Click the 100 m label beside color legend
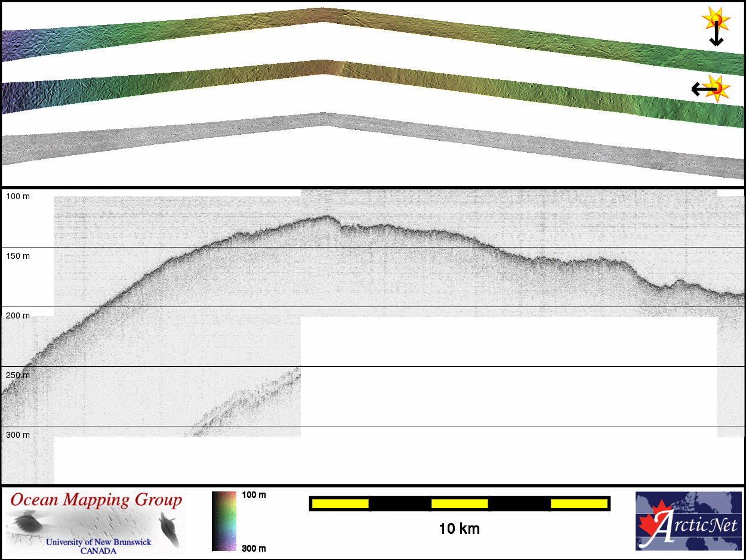Viewport: 746px width, 560px height. point(254,495)
